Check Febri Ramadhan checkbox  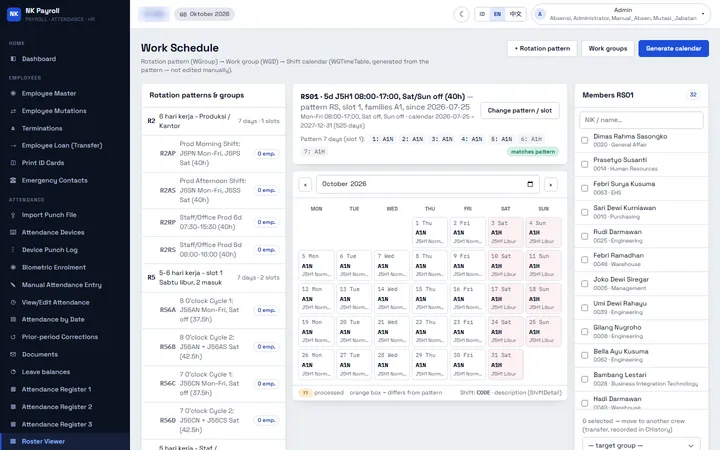point(585,259)
